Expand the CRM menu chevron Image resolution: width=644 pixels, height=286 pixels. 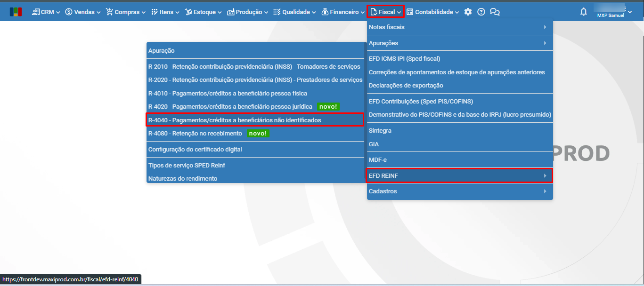tap(58, 12)
